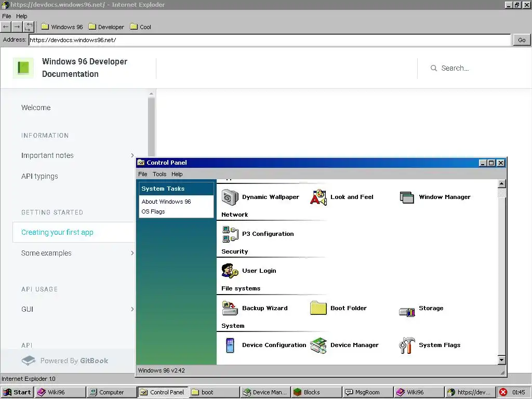The height and width of the screenshot is (399, 532).
Task: Open Control Panel Help menu
Action: (x=177, y=174)
